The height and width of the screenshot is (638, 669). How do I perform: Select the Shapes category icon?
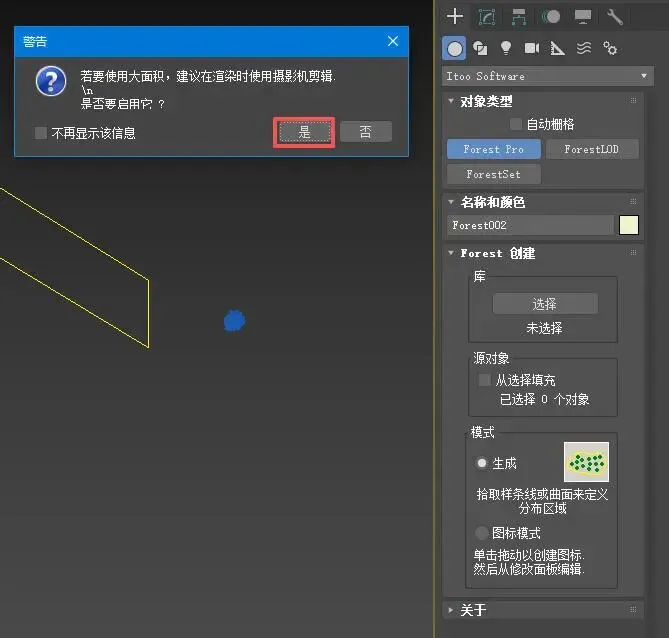click(480, 48)
